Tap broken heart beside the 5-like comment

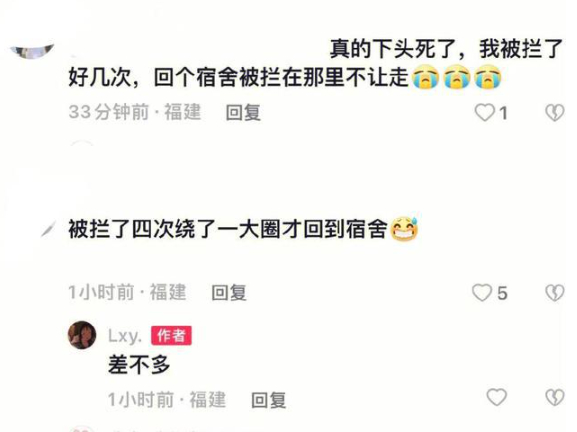(x=555, y=293)
